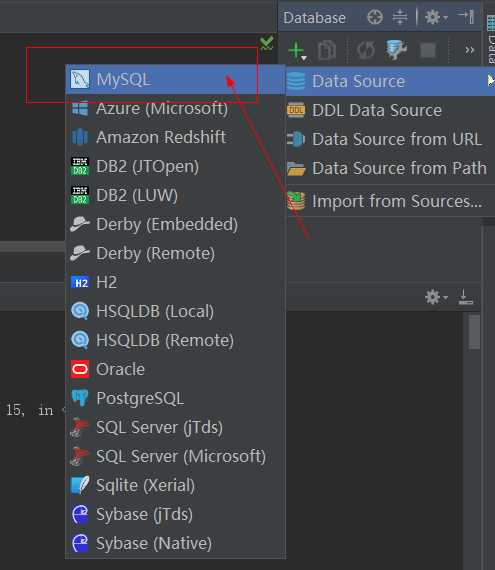
Task: Choose DDL Data Source option
Action: click(390, 110)
